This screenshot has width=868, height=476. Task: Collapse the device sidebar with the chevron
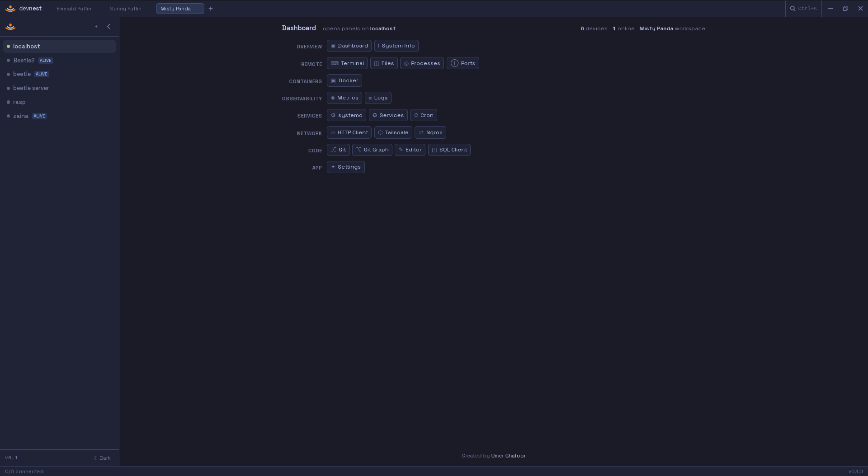tap(108, 27)
